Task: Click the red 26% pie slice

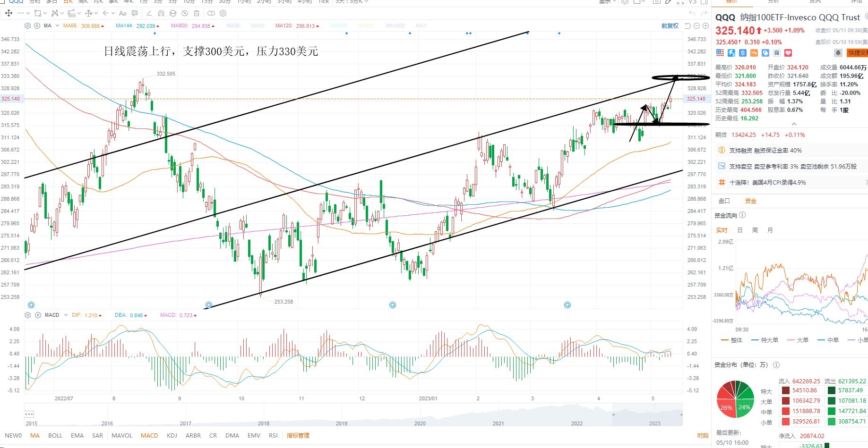Action: 726,407
